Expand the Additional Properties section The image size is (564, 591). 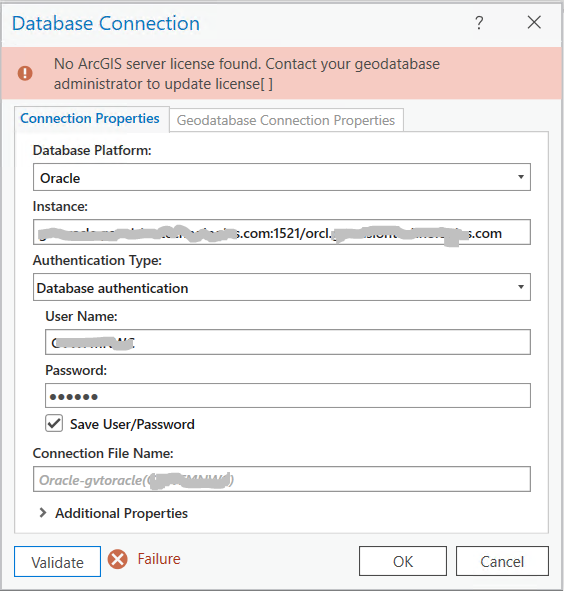43,513
